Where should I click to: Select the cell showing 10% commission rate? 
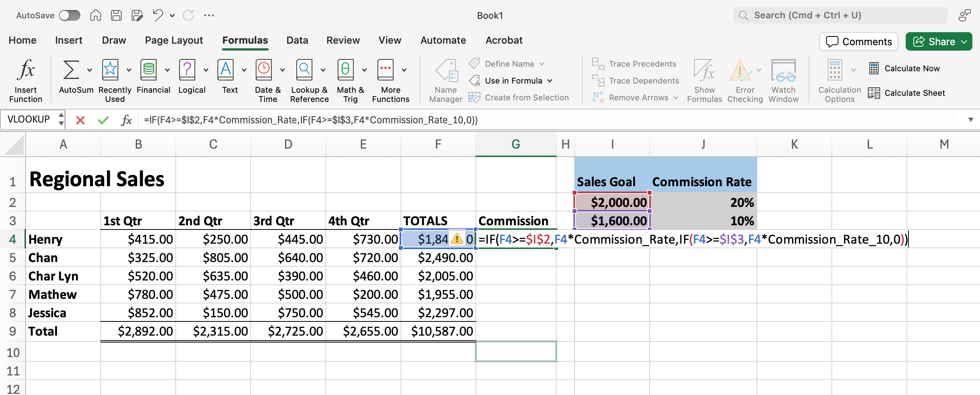(703, 221)
